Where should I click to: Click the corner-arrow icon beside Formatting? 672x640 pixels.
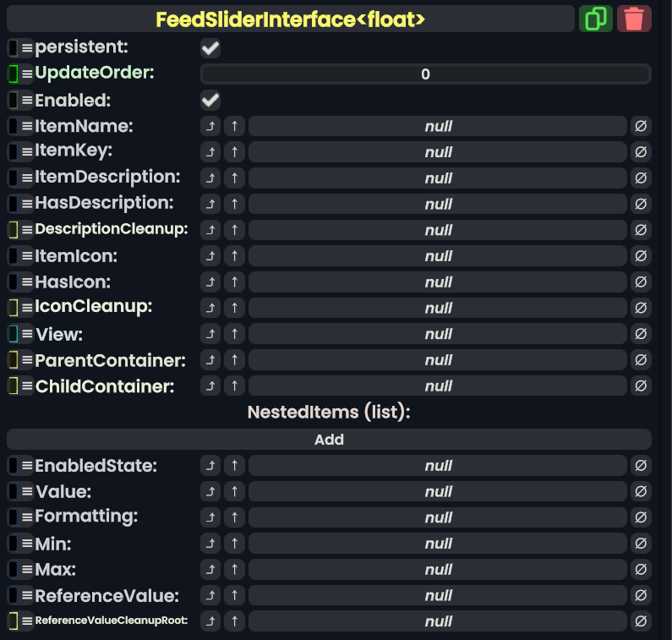coord(210,517)
